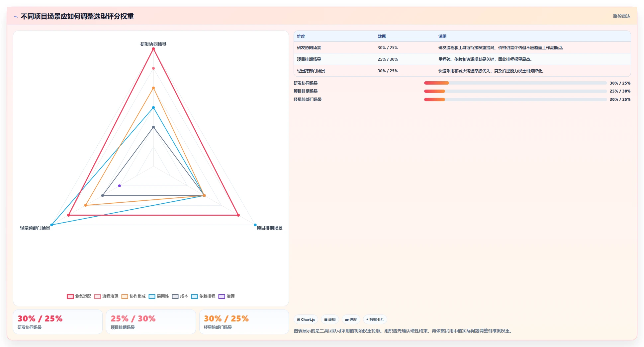
Task: Open the 项目排期场景 data card
Action: tap(151, 322)
